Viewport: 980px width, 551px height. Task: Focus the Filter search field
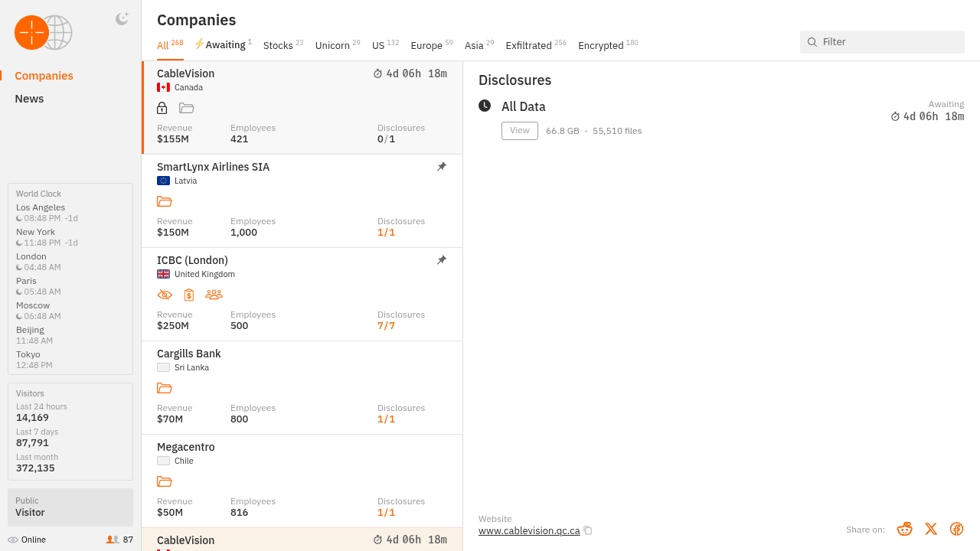[882, 42]
